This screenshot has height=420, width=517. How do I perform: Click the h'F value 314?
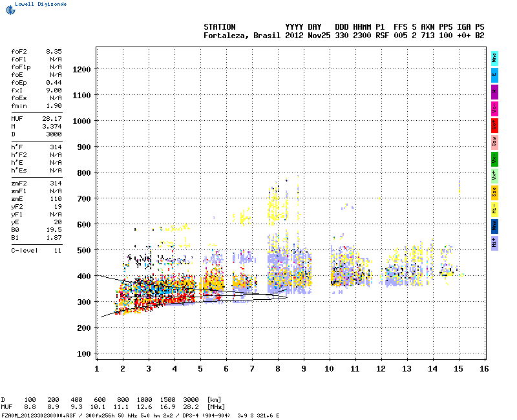(56, 147)
